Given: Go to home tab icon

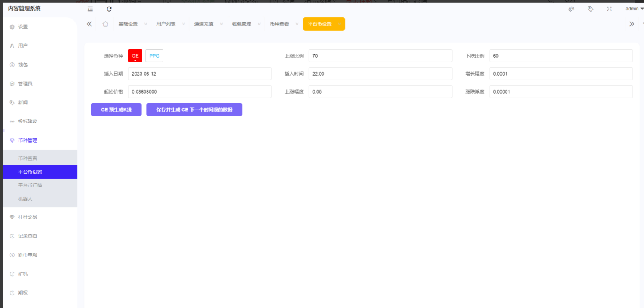Looking at the screenshot, I should coord(105,24).
